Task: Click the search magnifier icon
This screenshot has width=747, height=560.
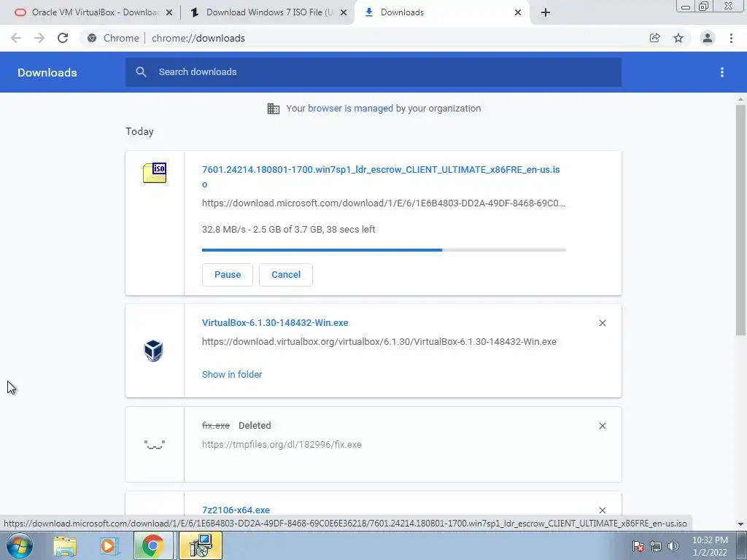Action: click(x=141, y=72)
